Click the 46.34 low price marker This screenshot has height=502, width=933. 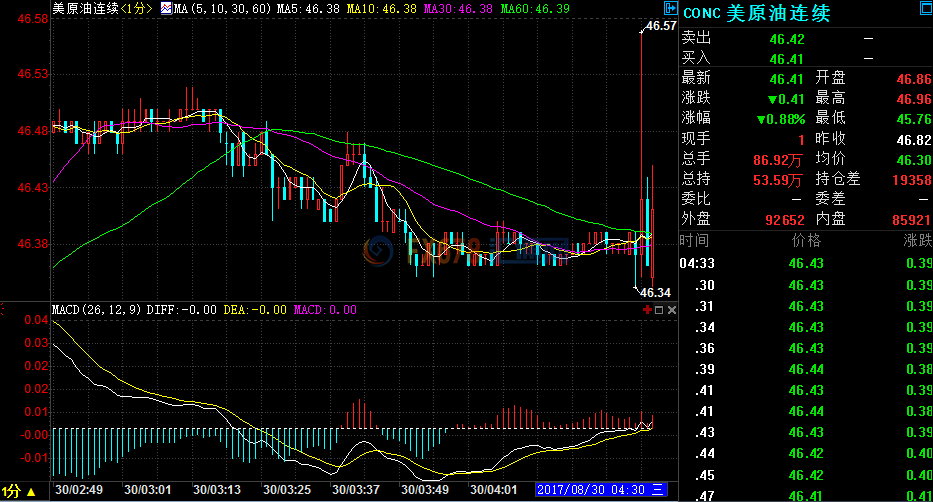click(654, 292)
